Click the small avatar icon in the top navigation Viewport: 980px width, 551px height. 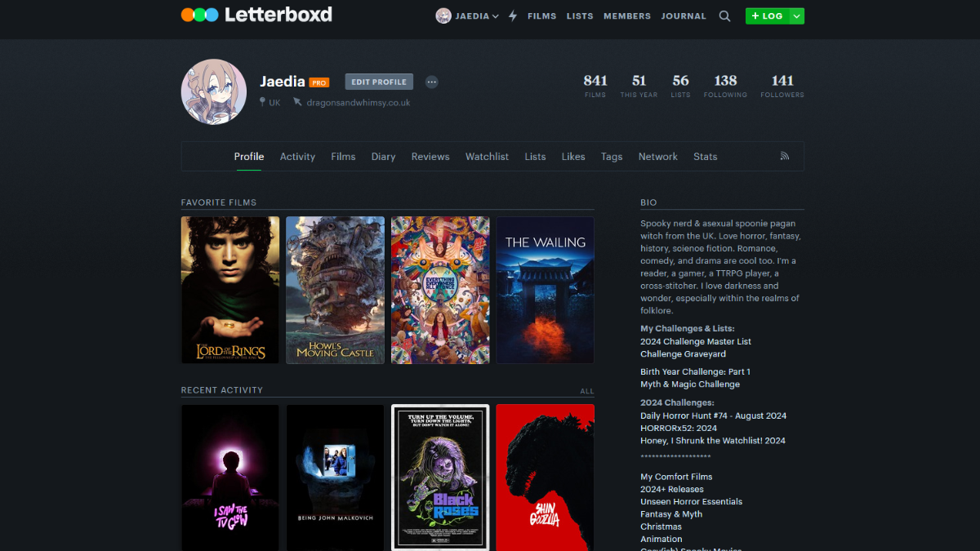[443, 16]
